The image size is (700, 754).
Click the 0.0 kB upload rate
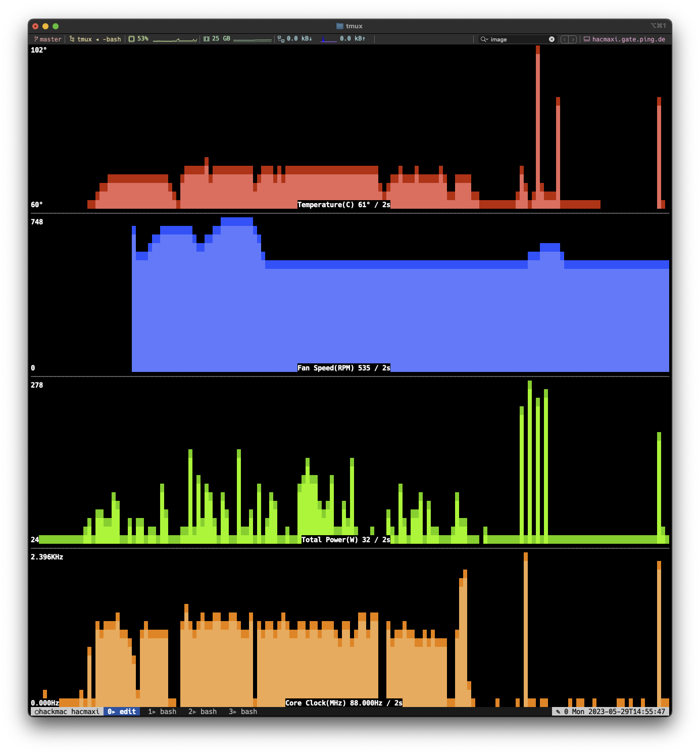click(x=353, y=38)
